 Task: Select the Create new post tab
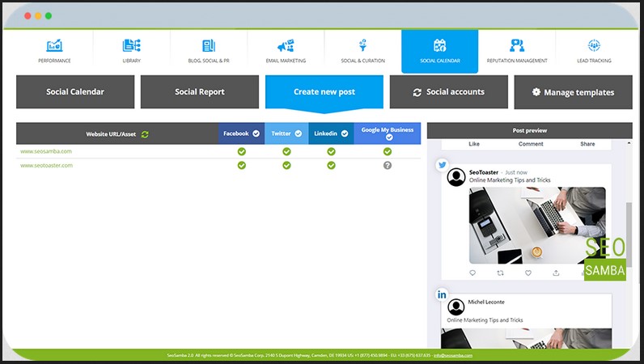click(324, 92)
